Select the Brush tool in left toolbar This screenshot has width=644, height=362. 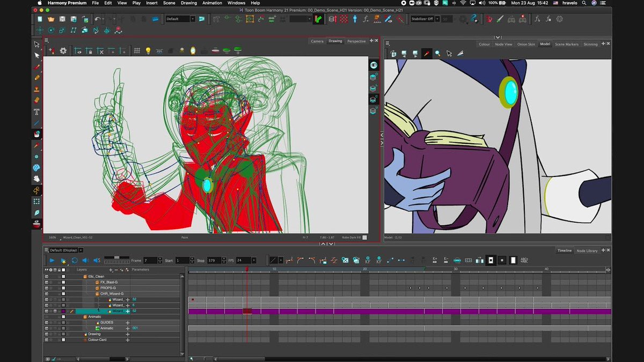coord(36,68)
